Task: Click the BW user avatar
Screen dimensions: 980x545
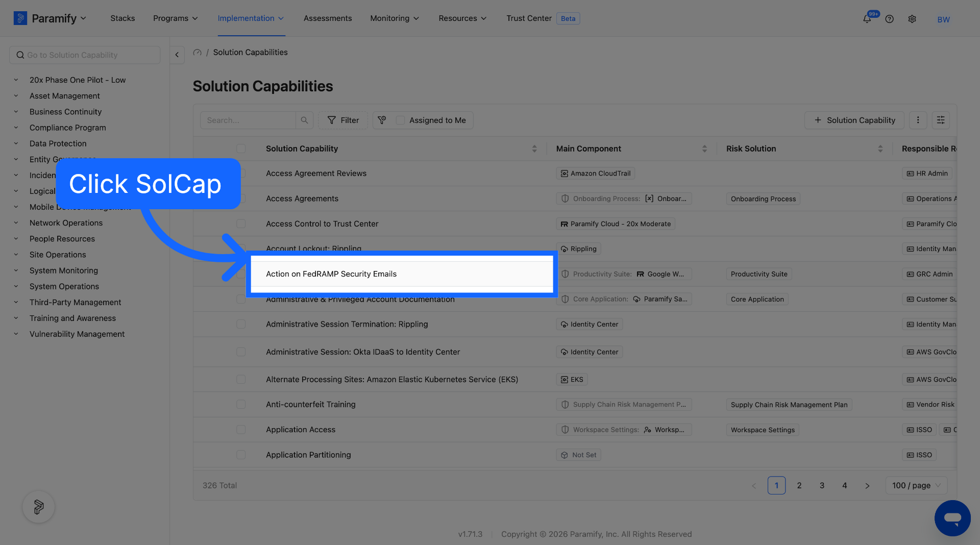Action: point(943,19)
